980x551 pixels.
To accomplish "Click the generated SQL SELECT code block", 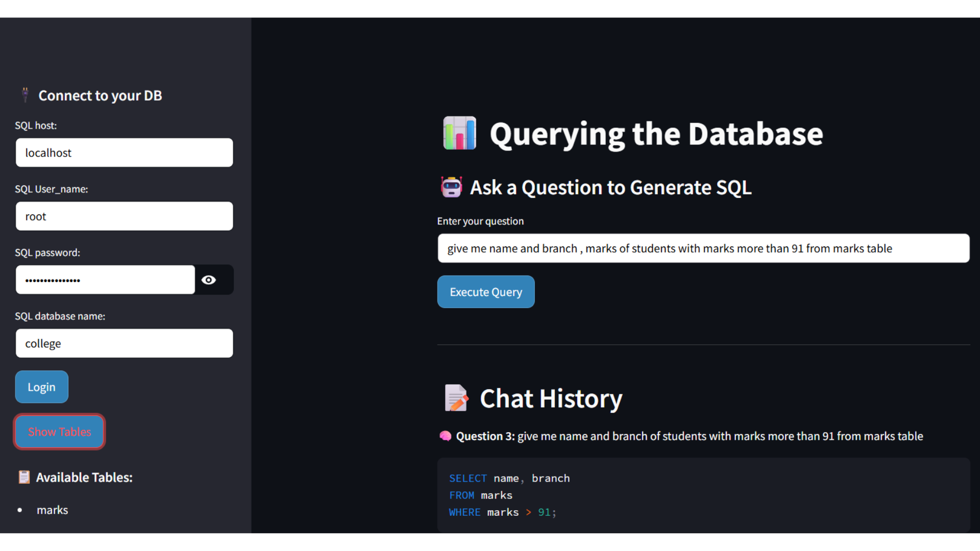I will [703, 495].
